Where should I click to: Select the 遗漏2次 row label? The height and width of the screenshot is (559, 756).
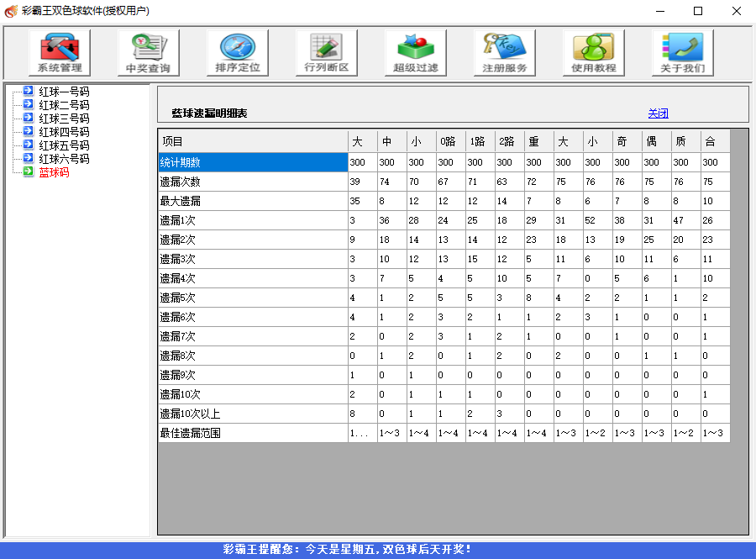(253, 240)
